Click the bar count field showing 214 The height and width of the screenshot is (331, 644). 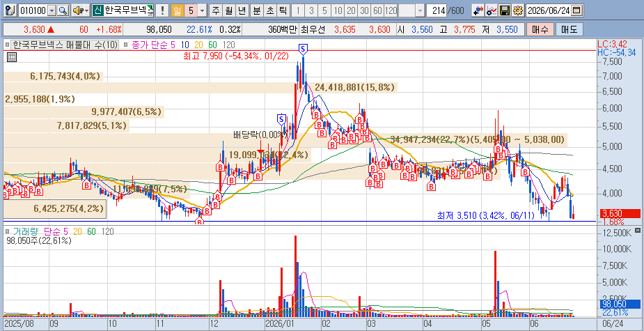click(x=438, y=10)
